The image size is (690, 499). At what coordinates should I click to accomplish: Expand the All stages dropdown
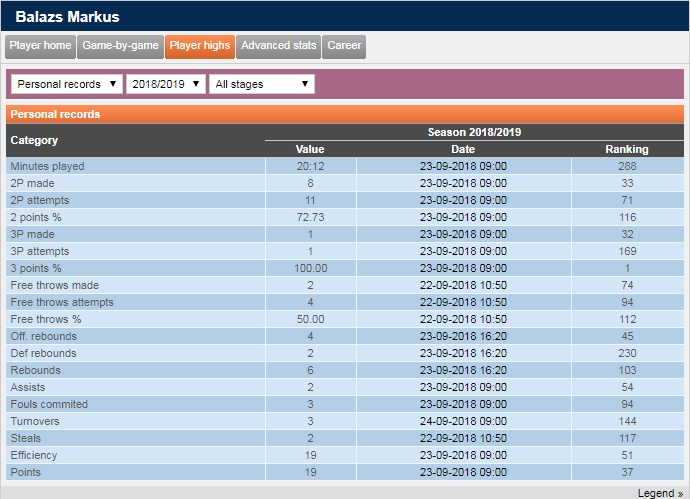[262, 85]
